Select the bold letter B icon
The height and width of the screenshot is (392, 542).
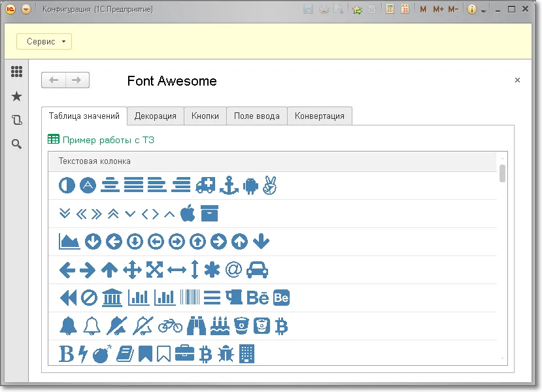(x=67, y=354)
